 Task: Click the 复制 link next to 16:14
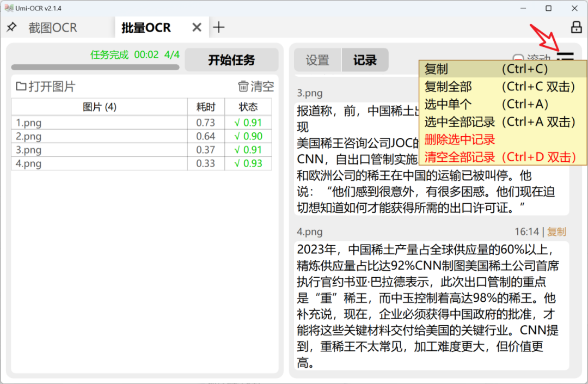coord(556,231)
